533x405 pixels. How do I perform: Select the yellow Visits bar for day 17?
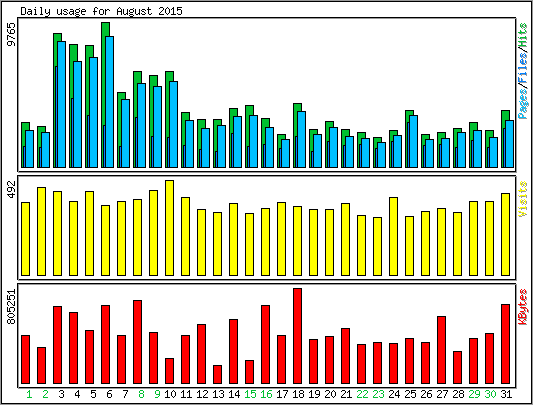coord(281,239)
